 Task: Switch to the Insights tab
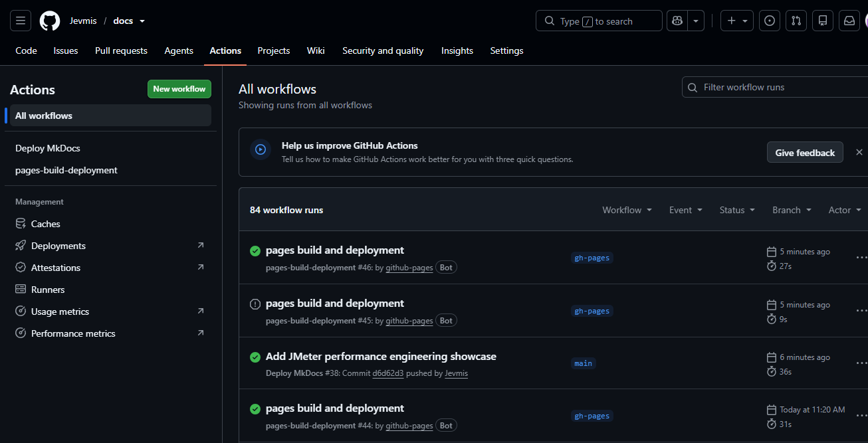(x=457, y=50)
